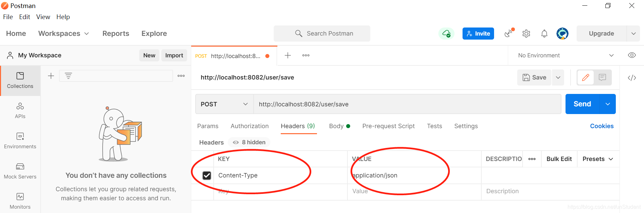This screenshot has width=644, height=213.
Task: Open collections options three-dot menu
Action: click(x=181, y=76)
